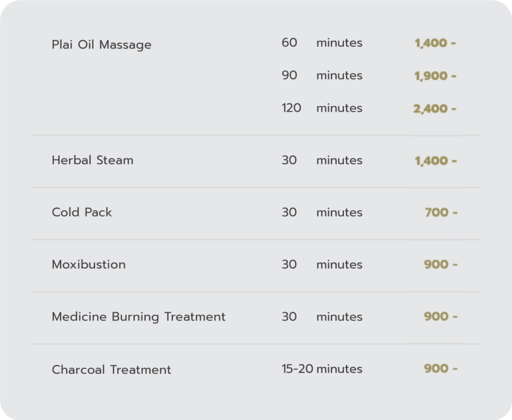The image size is (512, 420).
Task: Pick the Medicine Burning Treatment 900 price
Action: coord(440,316)
